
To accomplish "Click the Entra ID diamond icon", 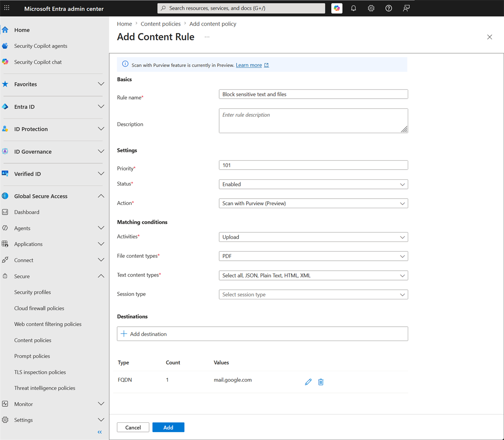I will coord(5,107).
